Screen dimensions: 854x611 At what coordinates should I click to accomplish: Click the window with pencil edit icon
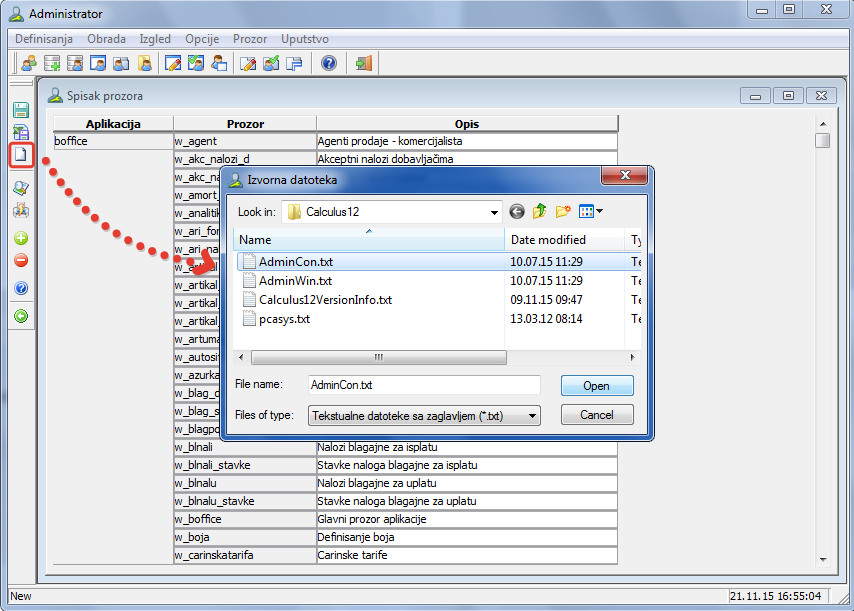click(173, 63)
